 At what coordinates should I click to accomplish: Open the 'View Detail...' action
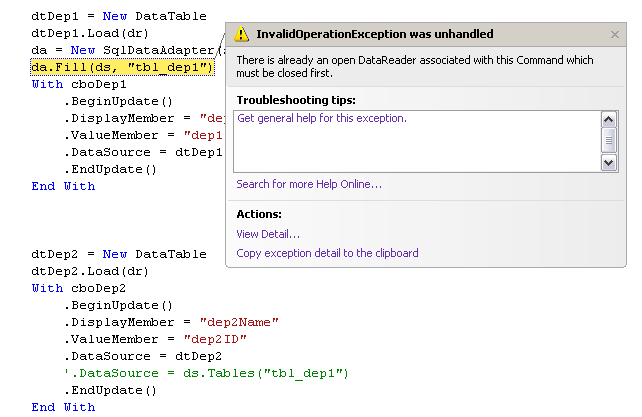[268, 234]
